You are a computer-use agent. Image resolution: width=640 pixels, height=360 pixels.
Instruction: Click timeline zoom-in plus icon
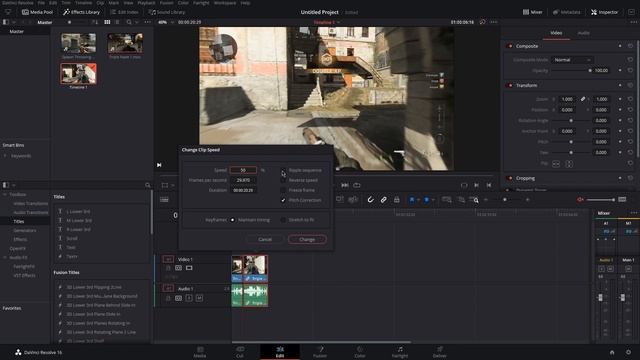point(527,200)
